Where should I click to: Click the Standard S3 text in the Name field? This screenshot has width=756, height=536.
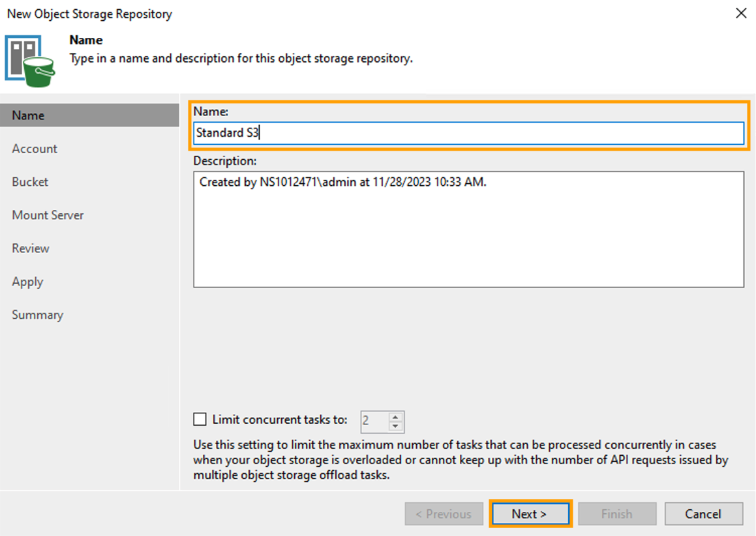point(227,133)
